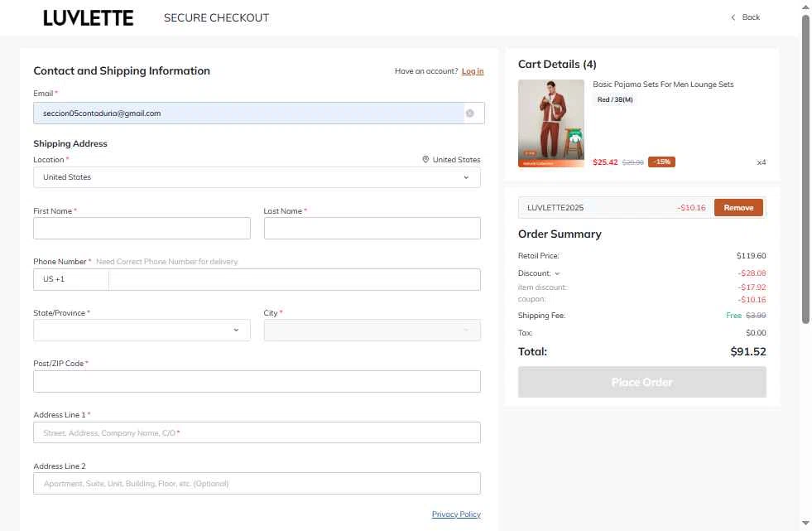Screen dimensions: 812x531
Task: Click the pajama set product thumbnail
Action: [x=551, y=123]
